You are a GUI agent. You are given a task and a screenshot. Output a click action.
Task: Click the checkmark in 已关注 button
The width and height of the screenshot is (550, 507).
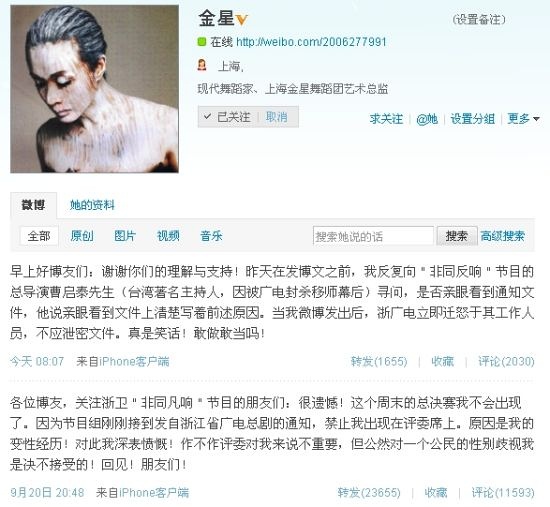coord(207,116)
